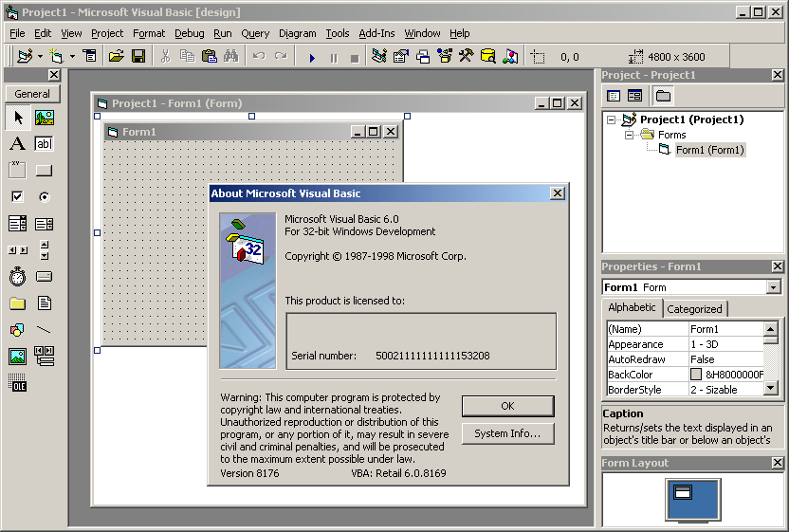The image size is (789, 532).
Task: Open the Help menu
Action: click(459, 33)
